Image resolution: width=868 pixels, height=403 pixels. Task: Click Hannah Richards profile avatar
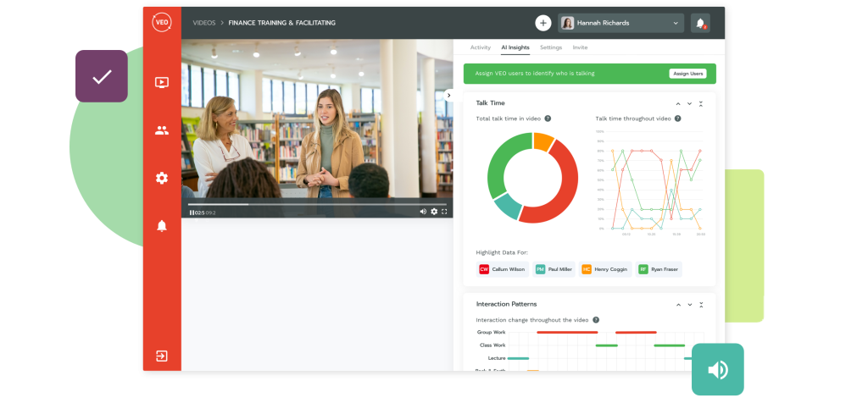click(567, 23)
